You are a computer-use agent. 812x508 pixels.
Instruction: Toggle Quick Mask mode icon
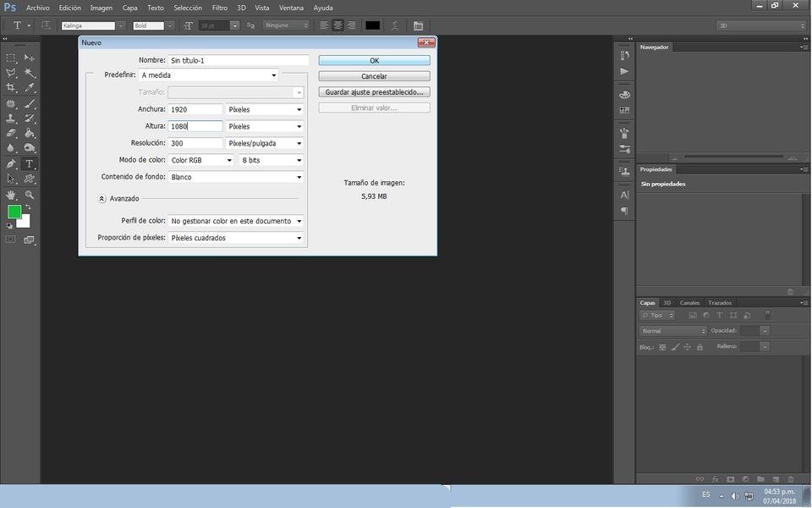tap(11, 240)
